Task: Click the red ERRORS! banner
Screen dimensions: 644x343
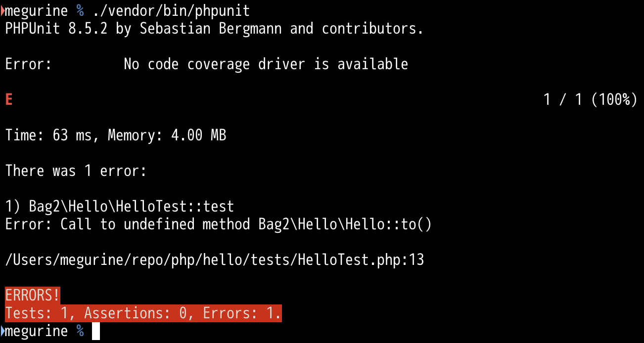Action: [33, 295]
